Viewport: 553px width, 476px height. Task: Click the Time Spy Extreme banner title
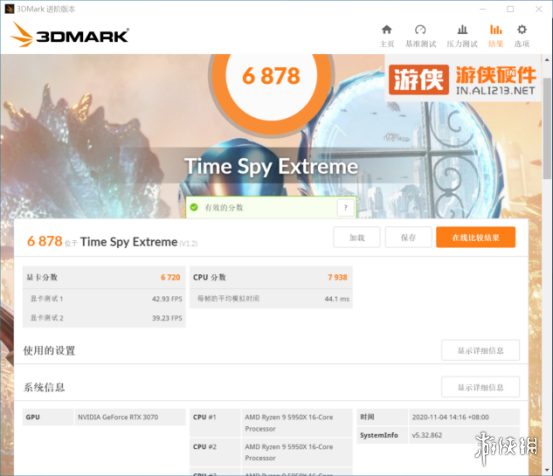tap(271, 166)
